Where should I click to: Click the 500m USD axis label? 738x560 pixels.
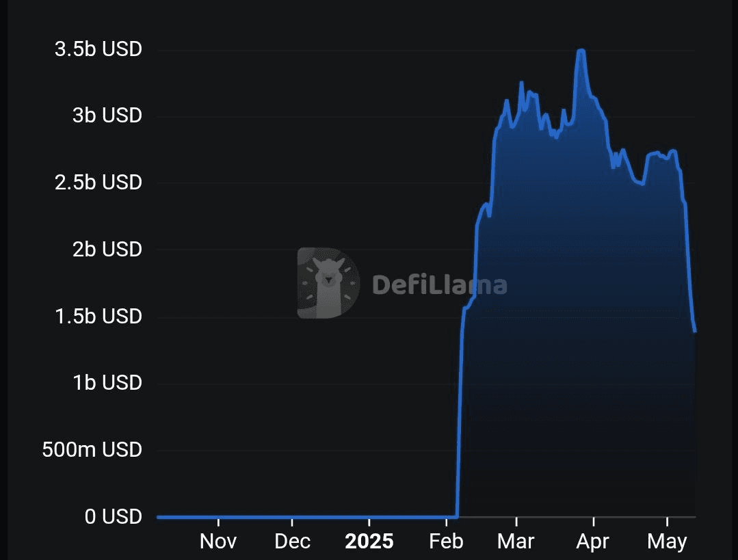[x=92, y=449]
